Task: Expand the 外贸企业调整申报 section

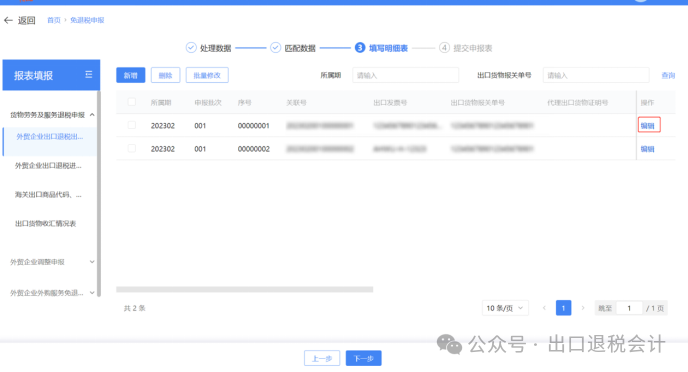Action: click(x=92, y=262)
